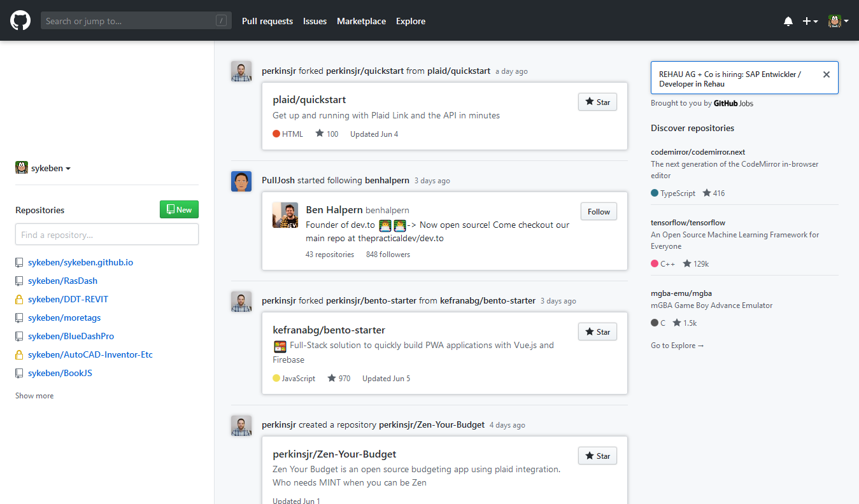
Task: Star the kefranabg/bento-starter repository
Action: click(x=597, y=332)
